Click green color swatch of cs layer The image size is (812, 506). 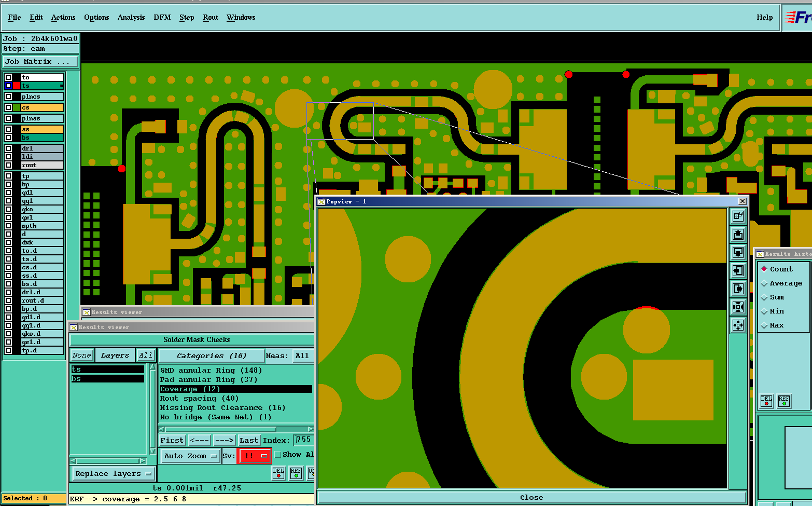pyautogui.click(x=17, y=107)
